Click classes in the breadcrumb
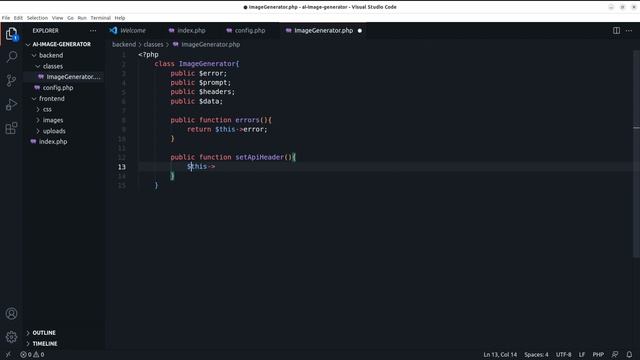The image size is (640, 360). click(x=153, y=44)
